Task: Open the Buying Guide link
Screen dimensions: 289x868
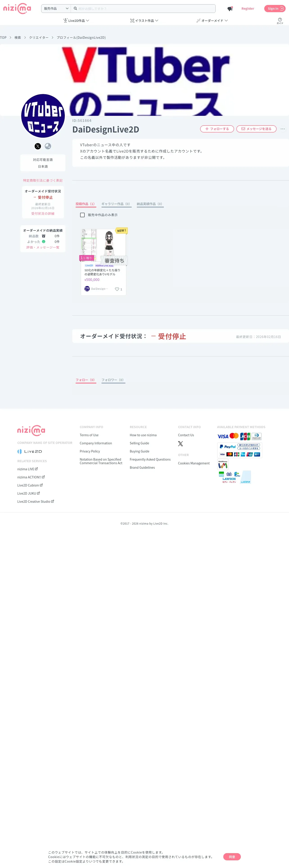Action: (140, 452)
